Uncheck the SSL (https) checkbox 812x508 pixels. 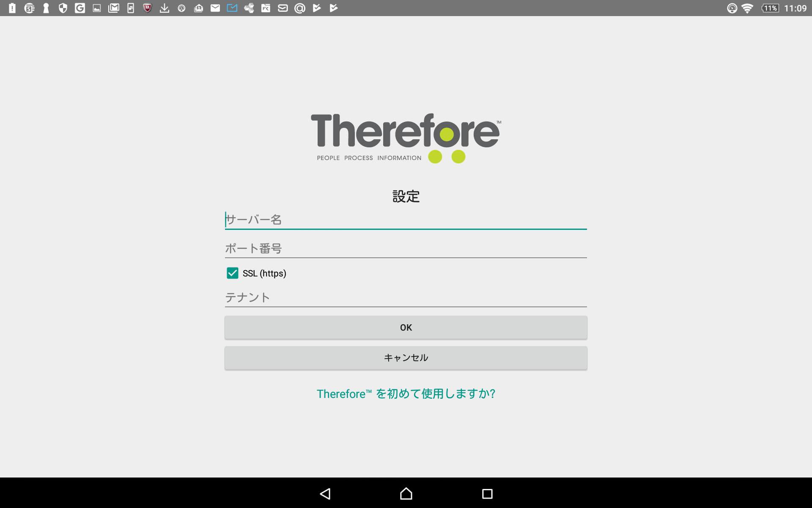click(233, 273)
